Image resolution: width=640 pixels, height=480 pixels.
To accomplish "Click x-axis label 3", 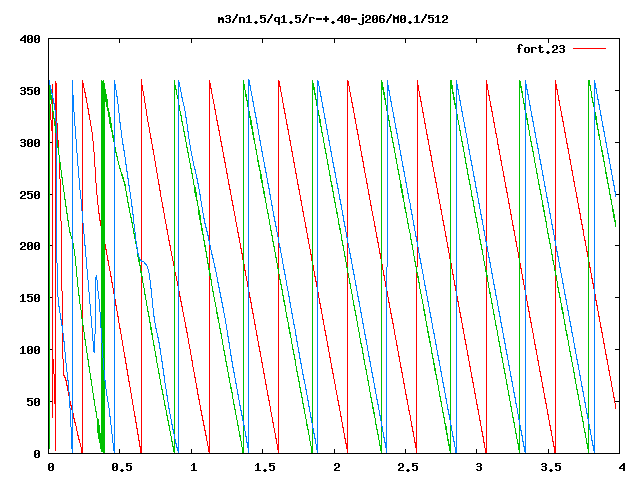I will 479,467.
